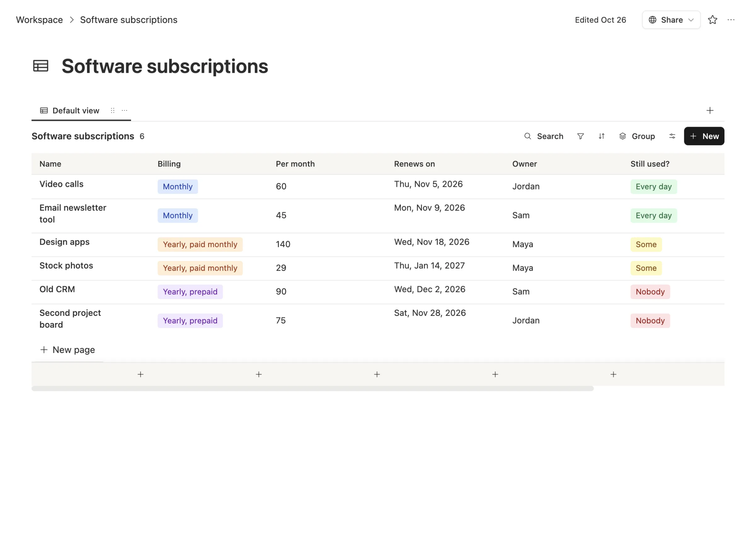Create a record with the New button

[704, 136]
